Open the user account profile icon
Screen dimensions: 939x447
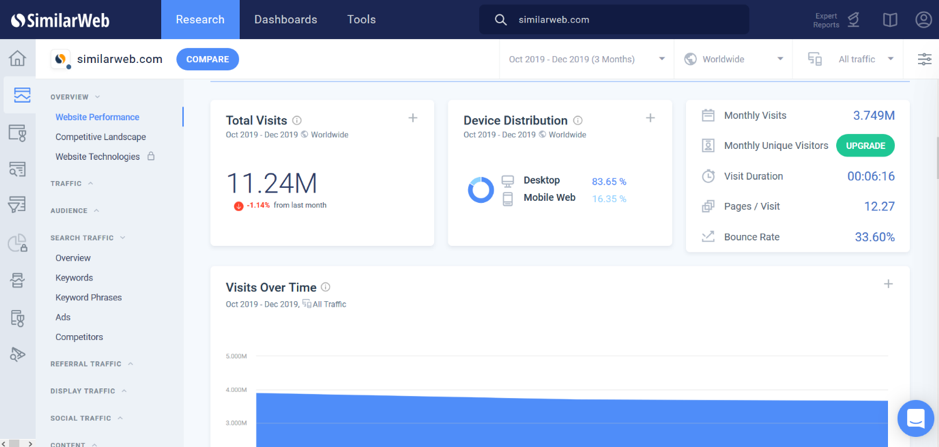(x=923, y=20)
